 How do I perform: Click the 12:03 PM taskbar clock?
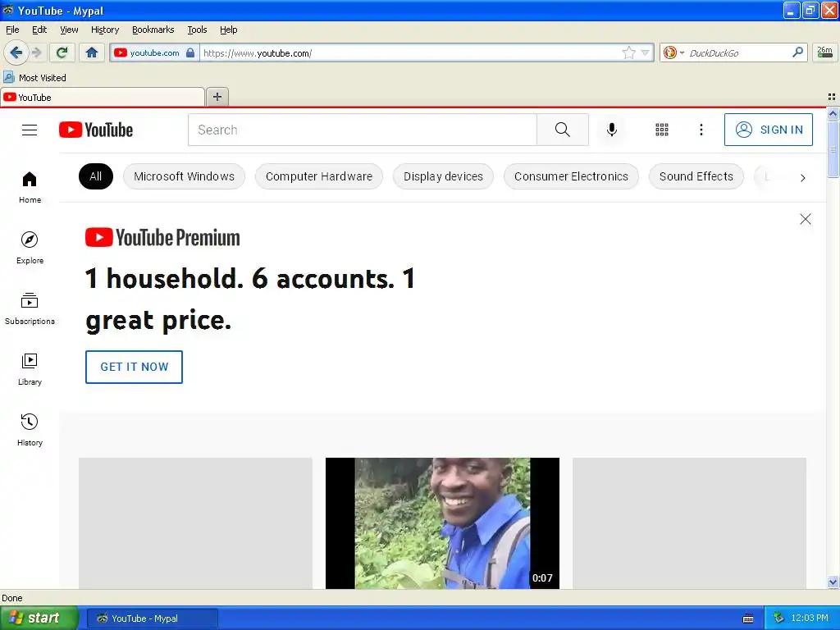coord(810,619)
